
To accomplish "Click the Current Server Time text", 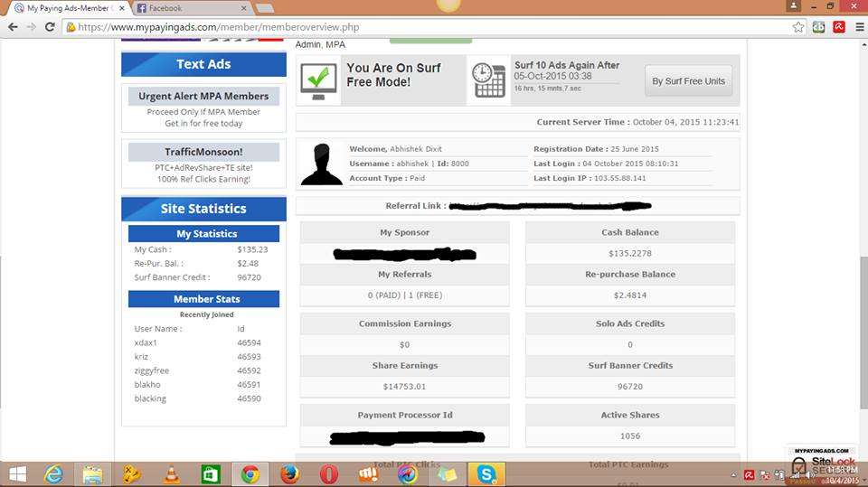I will [x=637, y=122].
